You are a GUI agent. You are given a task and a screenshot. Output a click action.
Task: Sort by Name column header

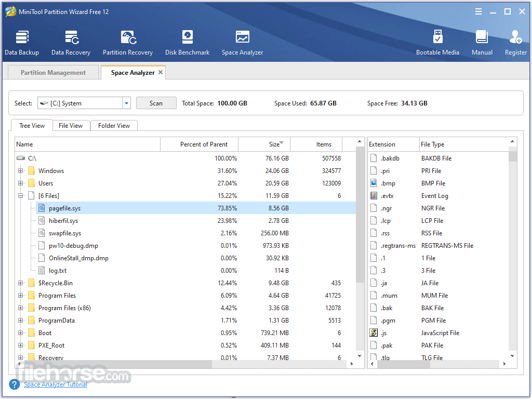(87, 144)
